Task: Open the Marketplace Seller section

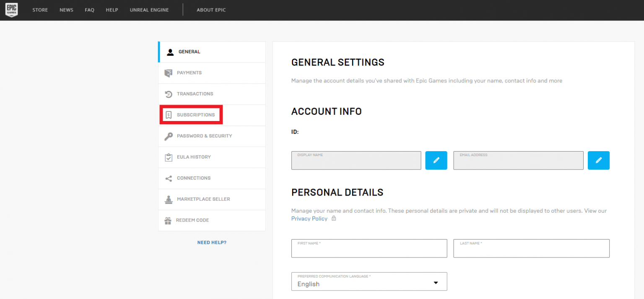Action: (212, 199)
